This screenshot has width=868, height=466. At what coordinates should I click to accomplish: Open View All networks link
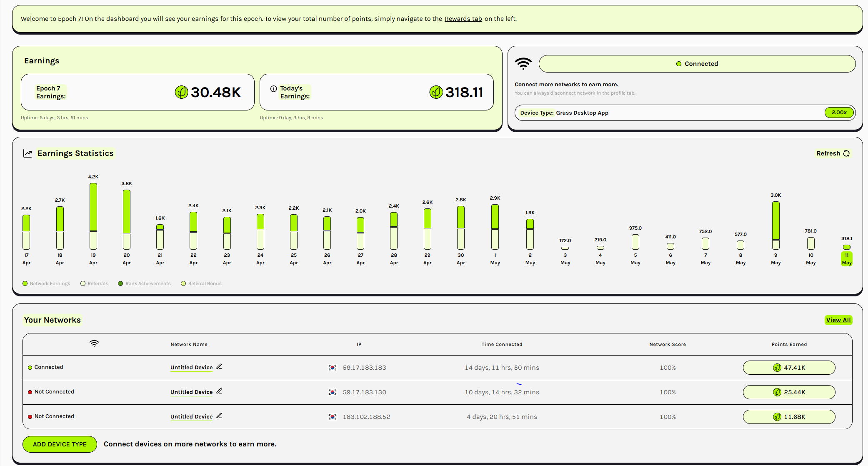point(838,320)
